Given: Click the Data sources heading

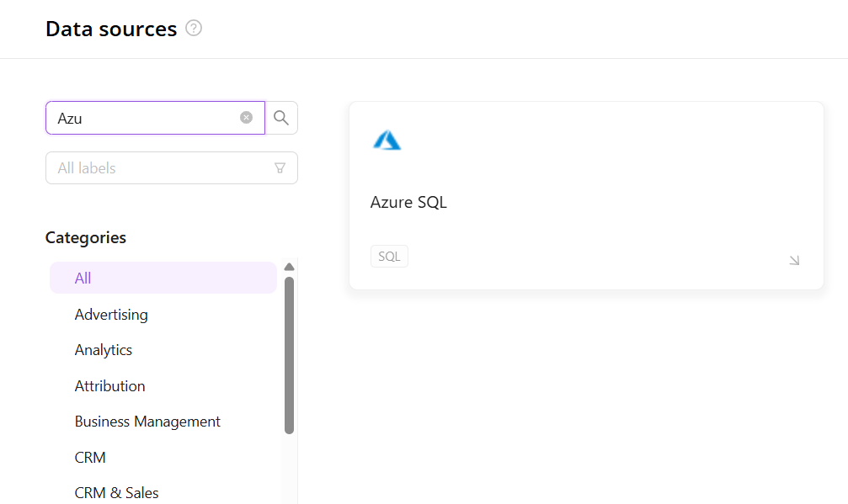Looking at the screenshot, I should [111, 29].
